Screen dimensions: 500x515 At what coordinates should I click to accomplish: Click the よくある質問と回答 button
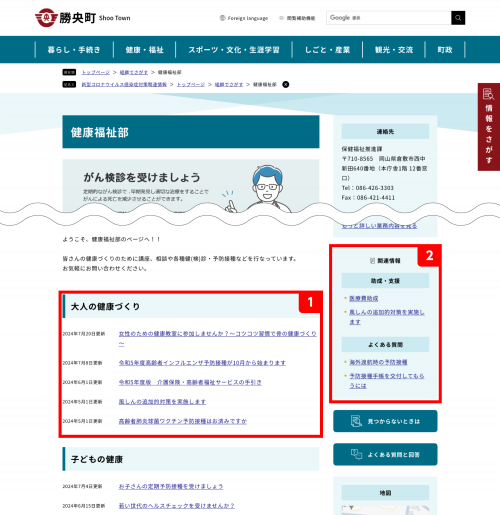point(385,454)
